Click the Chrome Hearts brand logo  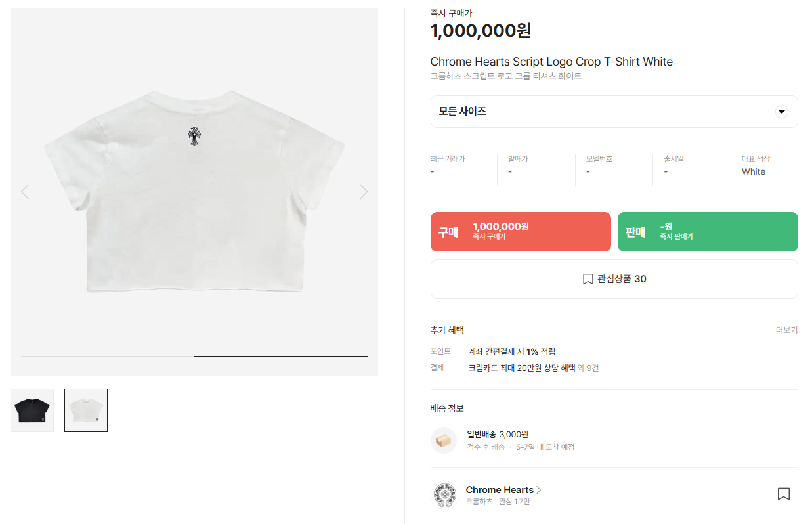point(444,495)
